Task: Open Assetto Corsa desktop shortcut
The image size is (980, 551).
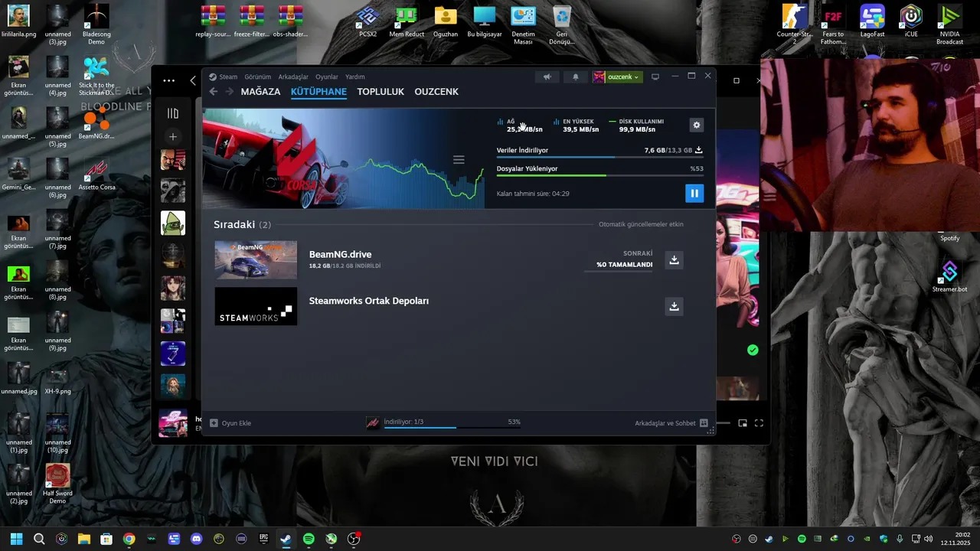Action: [x=96, y=174]
